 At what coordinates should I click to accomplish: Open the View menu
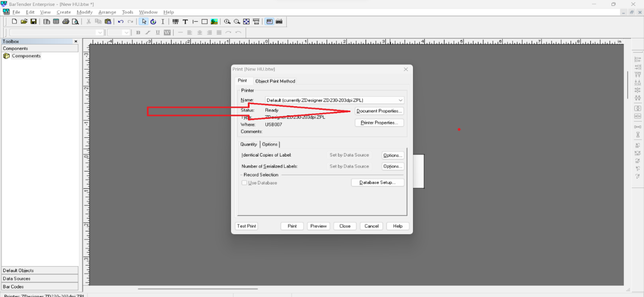pyautogui.click(x=46, y=12)
